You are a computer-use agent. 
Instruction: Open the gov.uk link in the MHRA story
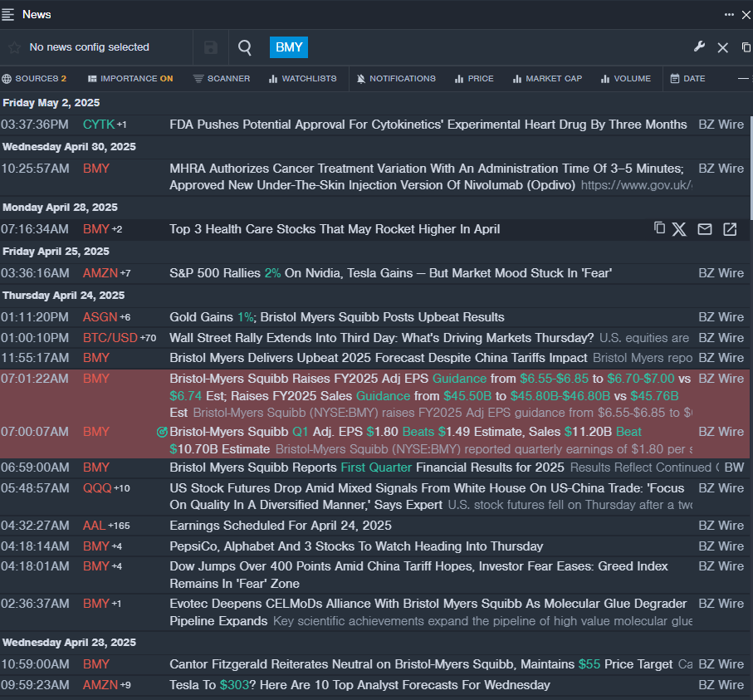pyautogui.click(x=637, y=185)
